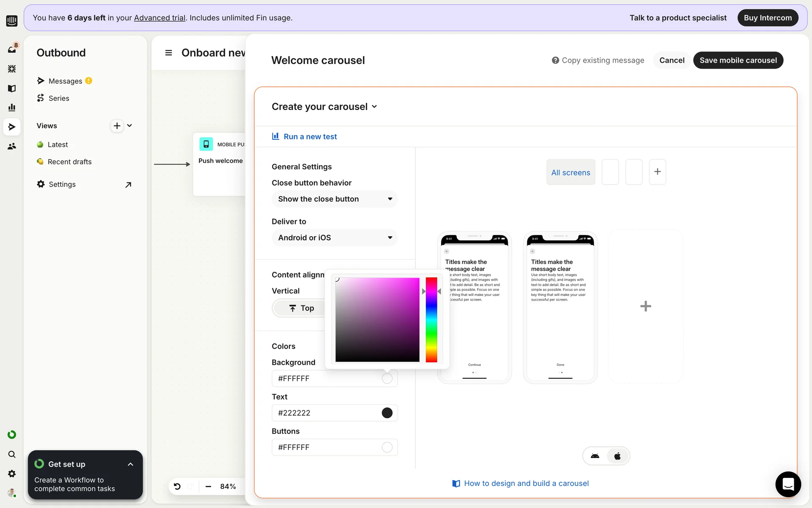Open the Contacts people icon

point(12,146)
